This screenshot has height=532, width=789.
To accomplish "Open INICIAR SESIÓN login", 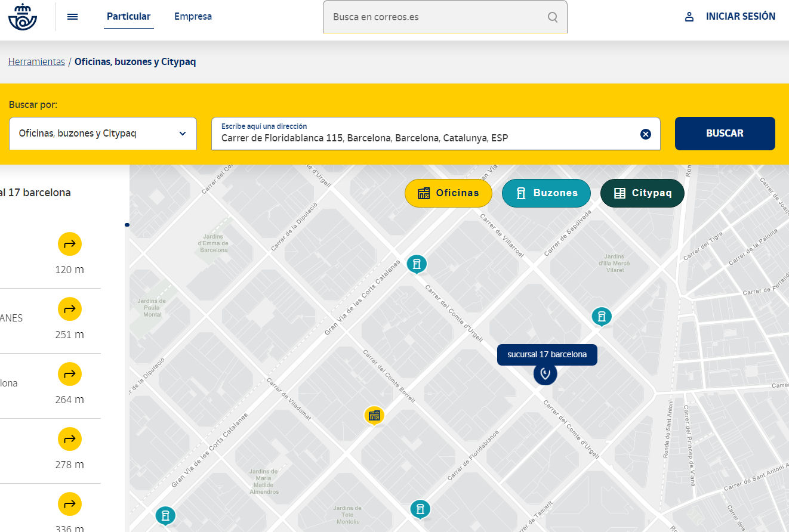I will pyautogui.click(x=741, y=17).
